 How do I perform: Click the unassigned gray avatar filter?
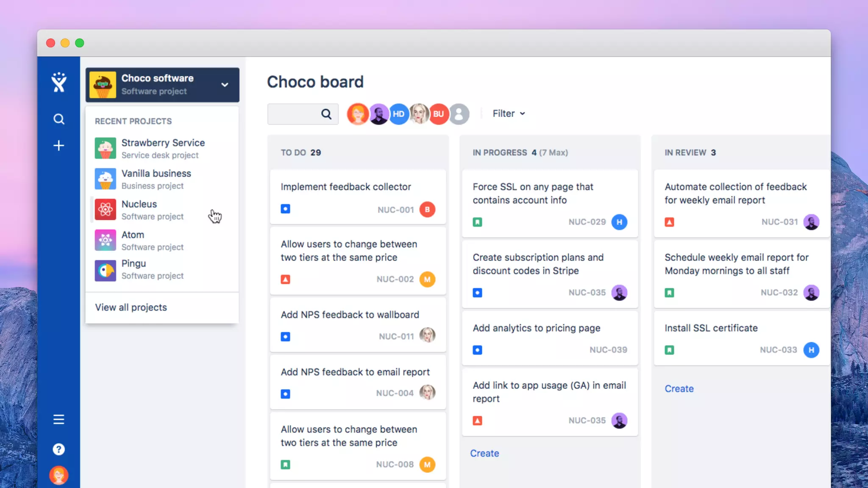[459, 114]
